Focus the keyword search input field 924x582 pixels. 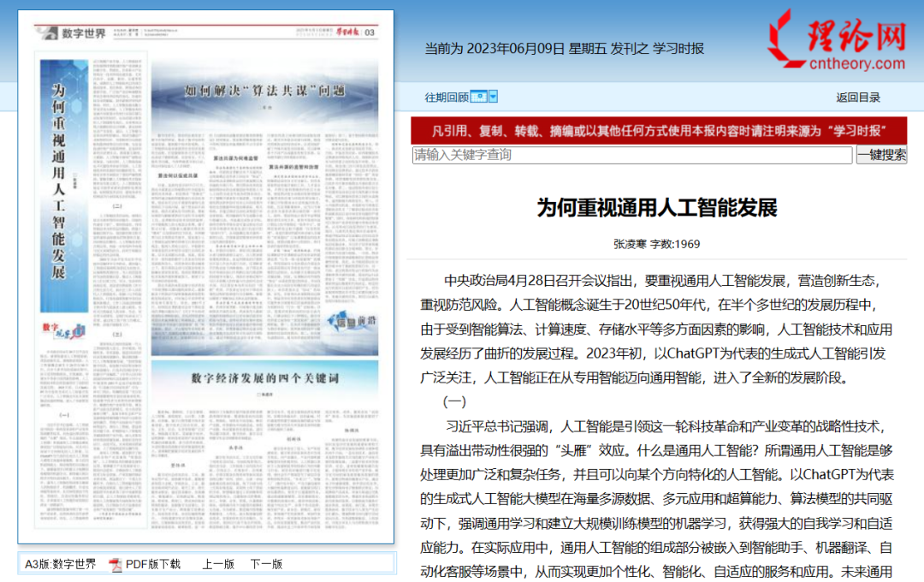coord(632,155)
